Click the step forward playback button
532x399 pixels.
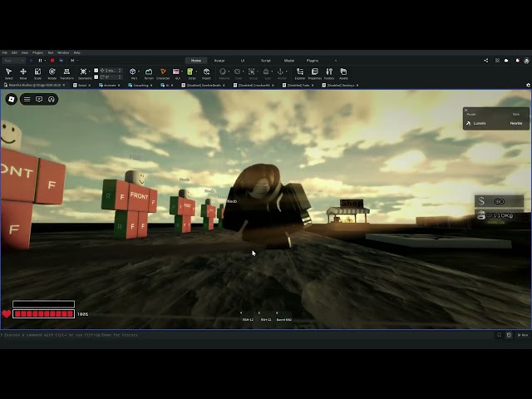click(72, 61)
